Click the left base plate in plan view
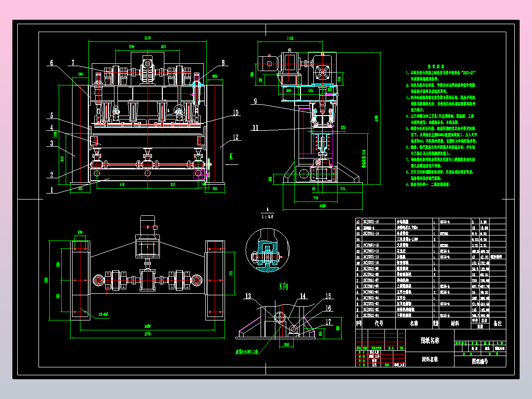 coord(80,280)
